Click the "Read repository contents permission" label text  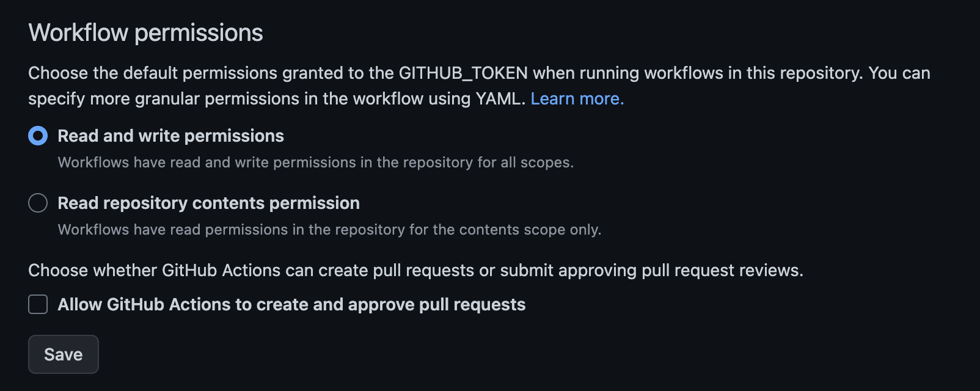[208, 203]
